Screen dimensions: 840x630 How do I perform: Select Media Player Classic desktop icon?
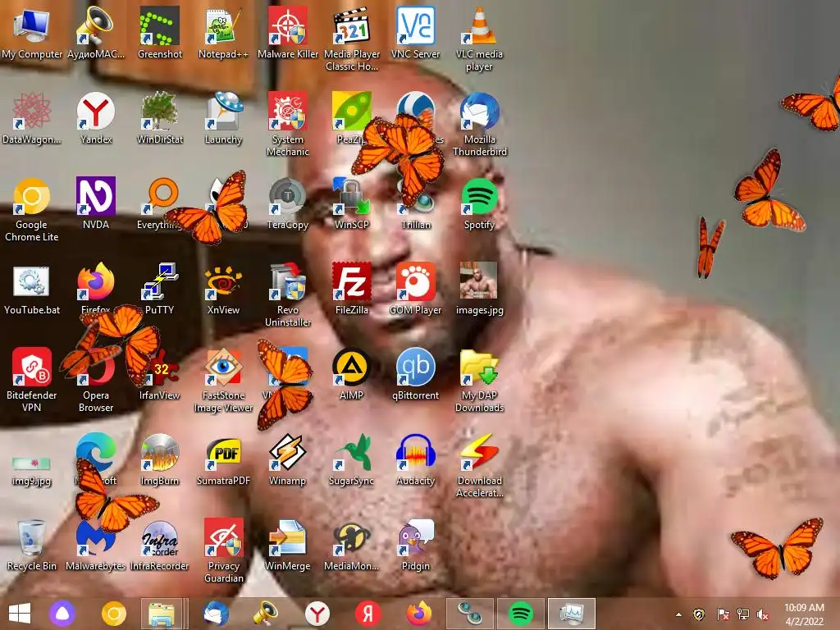[352, 39]
